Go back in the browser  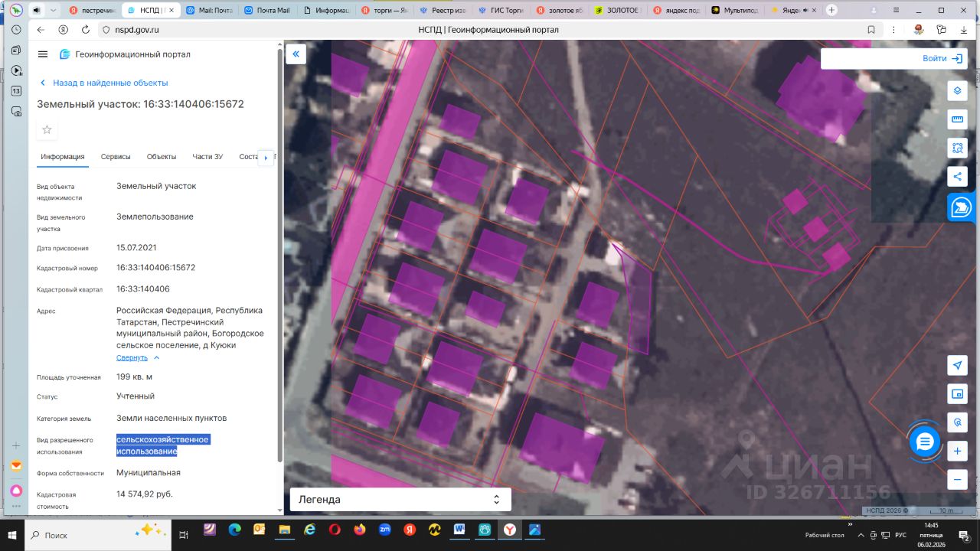click(40, 30)
